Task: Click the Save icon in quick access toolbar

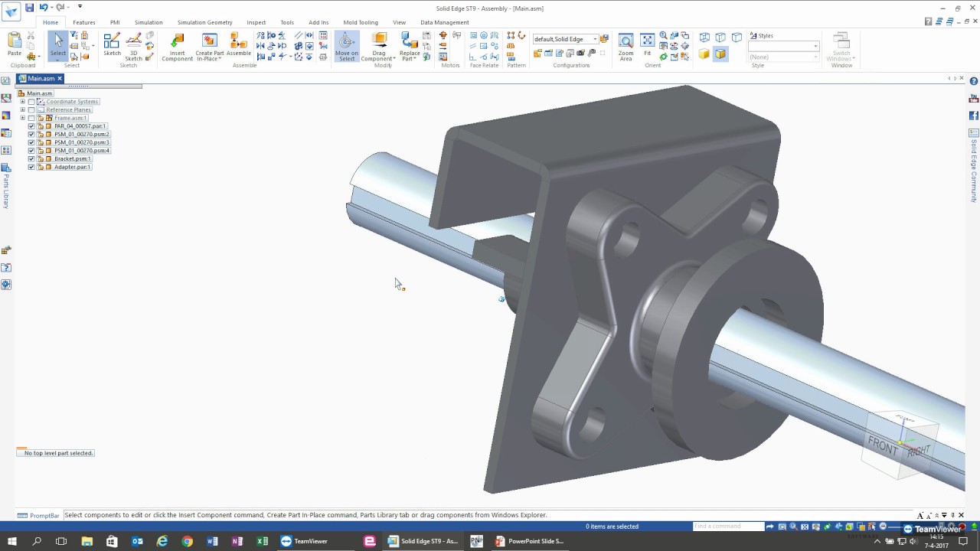Action: point(29,8)
